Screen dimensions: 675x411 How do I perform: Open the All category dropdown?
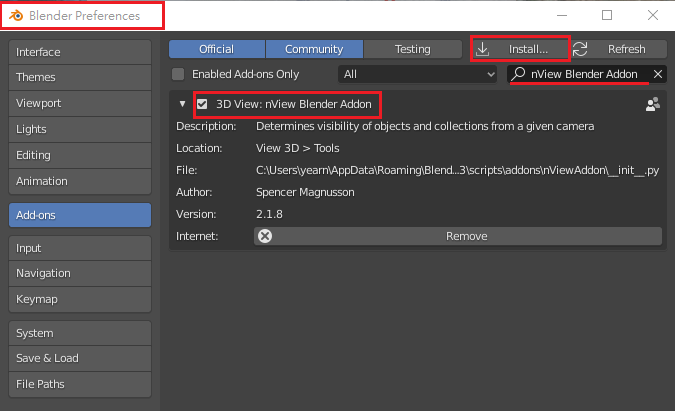(x=418, y=74)
